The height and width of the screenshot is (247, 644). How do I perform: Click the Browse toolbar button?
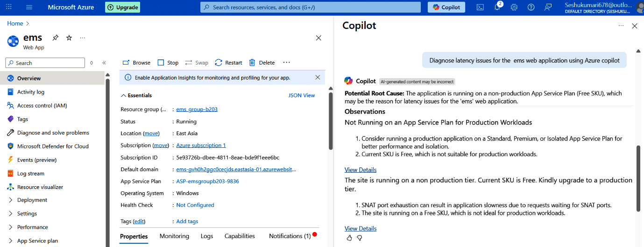[x=136, y=63]
